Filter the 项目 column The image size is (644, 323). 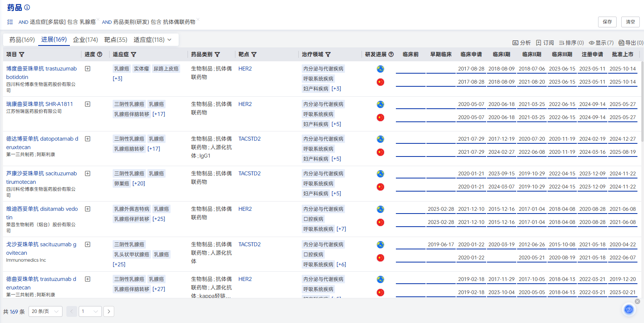pyautogui.click(x=22, y=55)
